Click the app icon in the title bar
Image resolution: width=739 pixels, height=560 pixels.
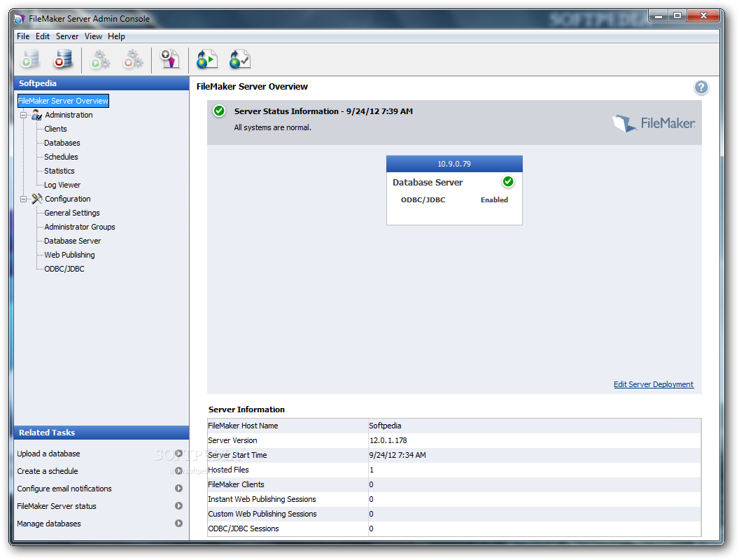pos(20,19)
